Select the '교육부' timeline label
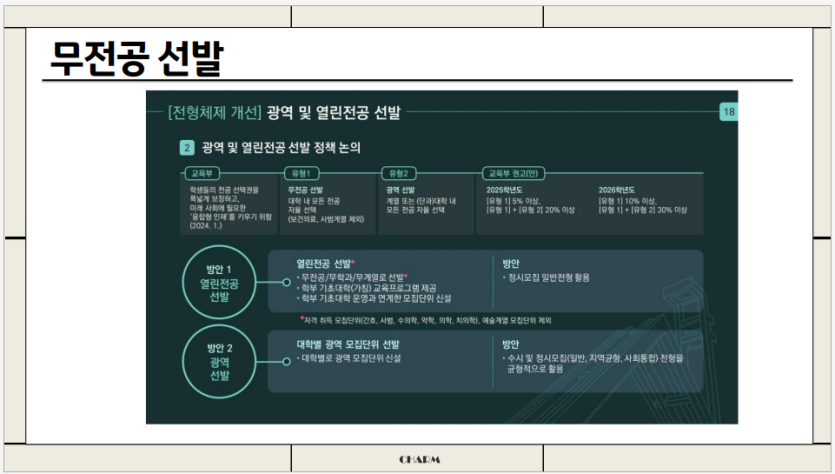 [x=202, y=173]
